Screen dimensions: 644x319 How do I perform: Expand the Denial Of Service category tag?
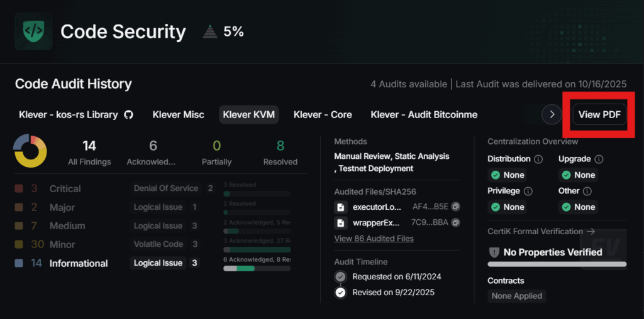click(x=166, y=188)
